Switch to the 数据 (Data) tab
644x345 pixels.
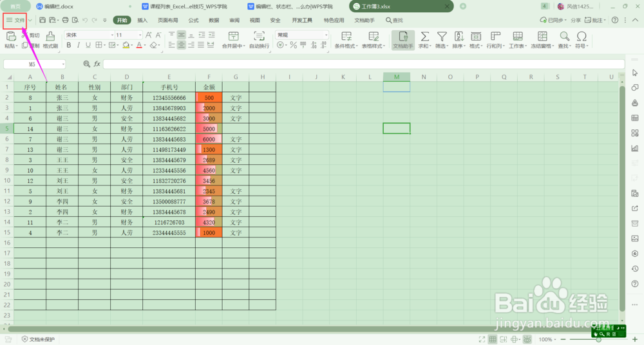click(x=214, y=20)
